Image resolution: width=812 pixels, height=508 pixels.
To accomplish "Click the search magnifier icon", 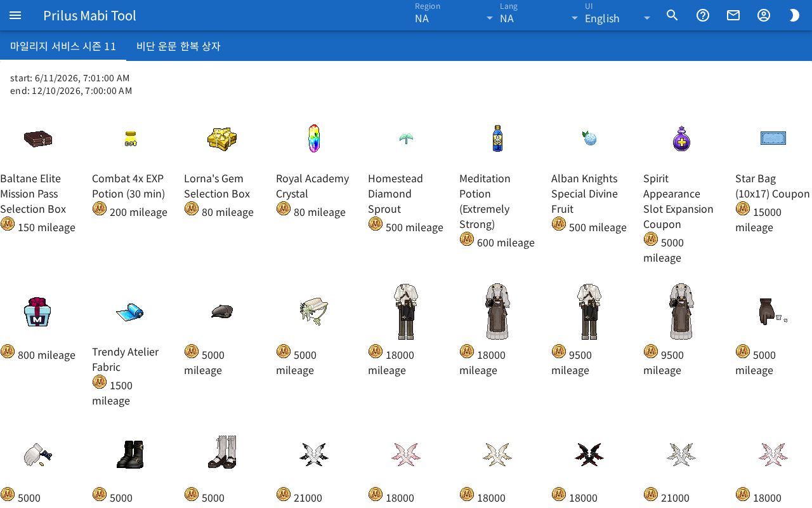I will click(672, 15).
